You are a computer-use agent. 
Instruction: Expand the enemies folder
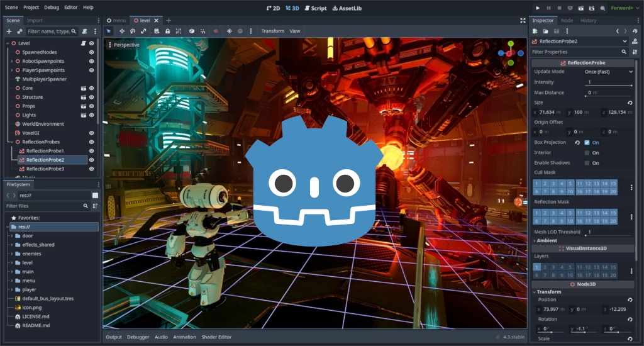point(12,254)
